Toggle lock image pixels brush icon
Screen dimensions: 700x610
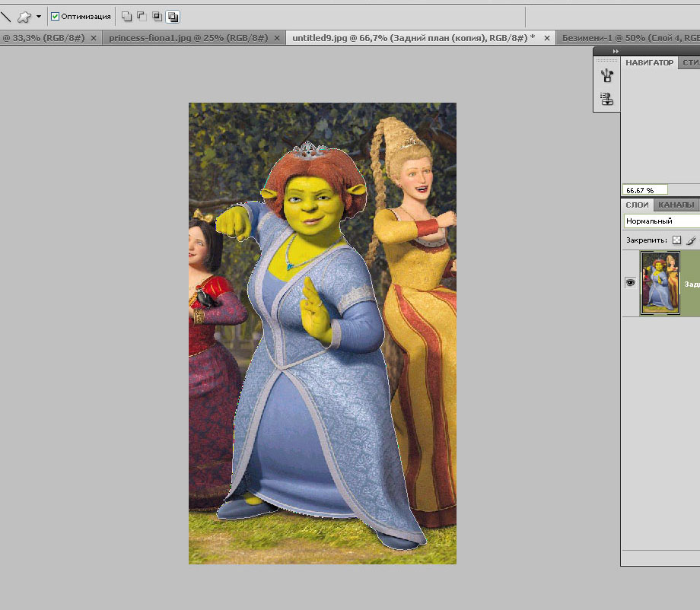click(x=691, y=240)
